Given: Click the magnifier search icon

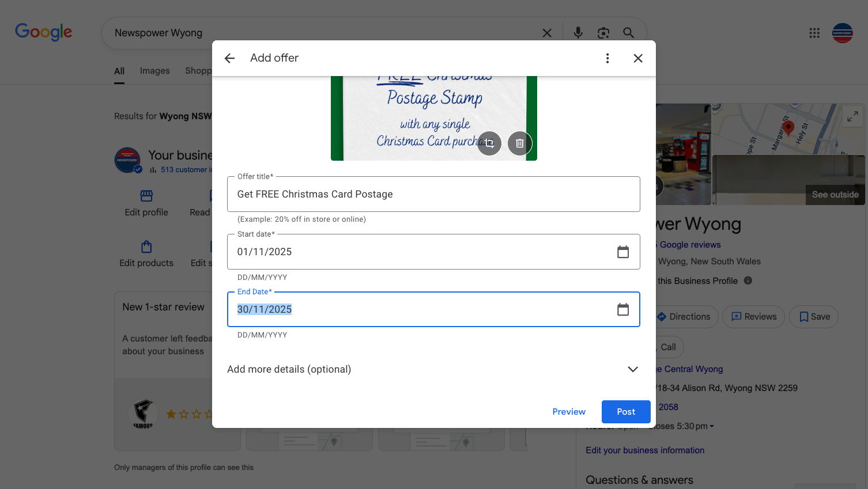Looking at the screenshot, I should click(x=629, y=33).
